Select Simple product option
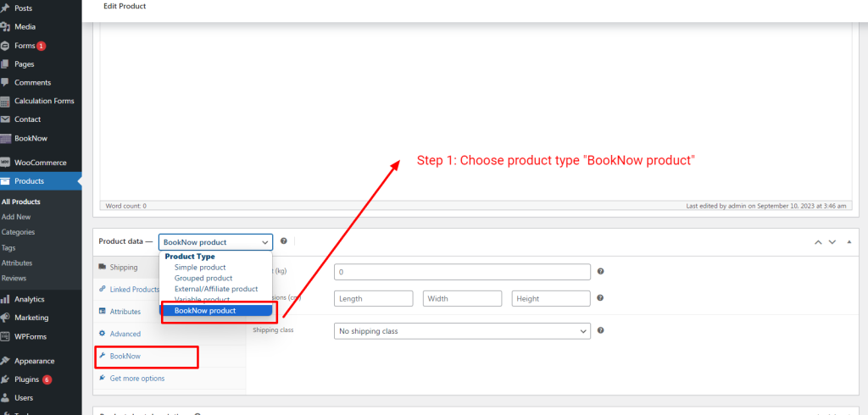The height and width of the screenshot is (415, 868). tap(200, 268)
